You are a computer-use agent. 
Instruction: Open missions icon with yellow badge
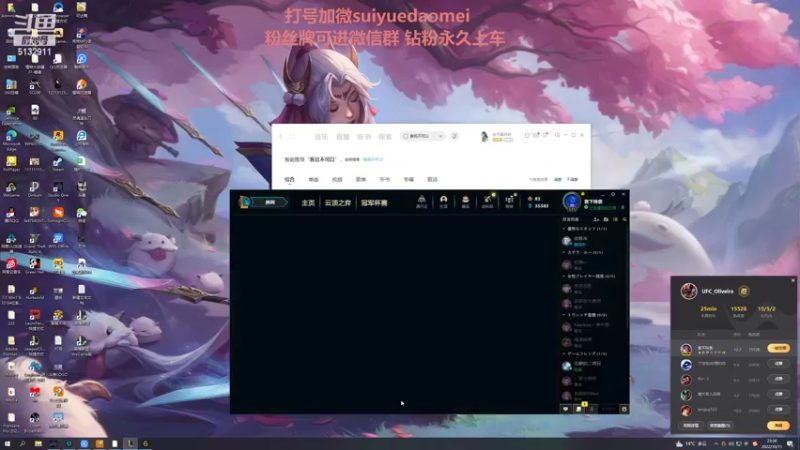point(579,409)
